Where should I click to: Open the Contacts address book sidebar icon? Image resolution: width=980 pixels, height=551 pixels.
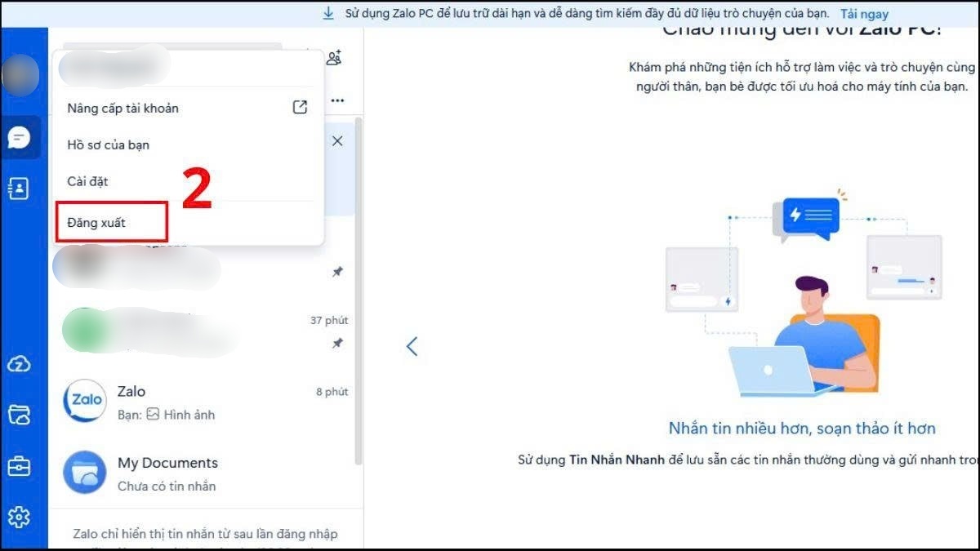[19, 189]
